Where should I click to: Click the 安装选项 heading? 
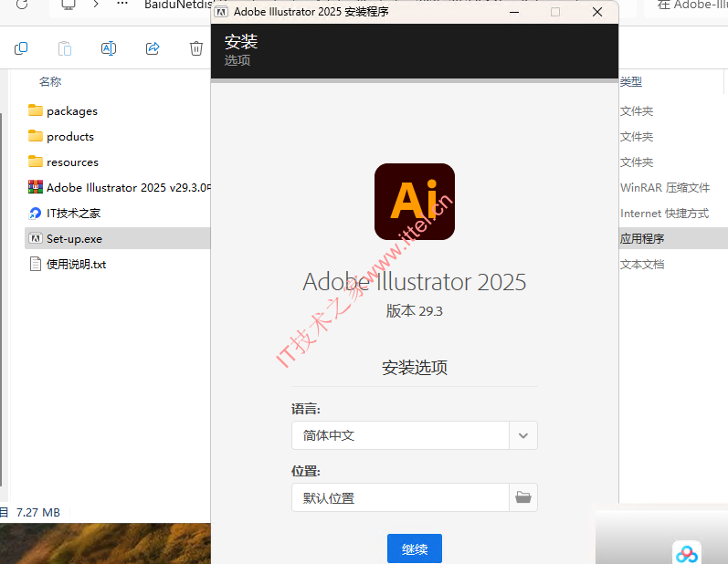coord(415,368)
